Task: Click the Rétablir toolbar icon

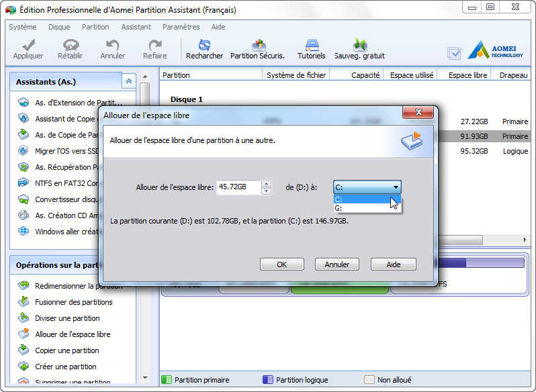Action: coord(71,45)
